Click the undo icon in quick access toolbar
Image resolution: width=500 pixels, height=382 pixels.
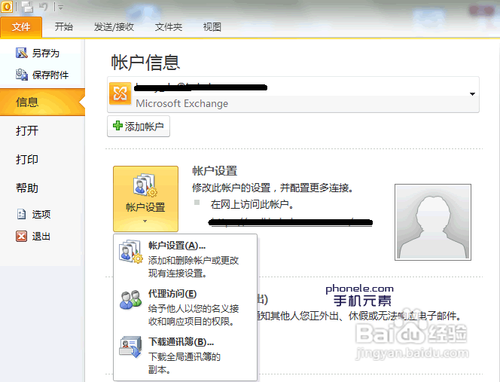pos(43,7)
